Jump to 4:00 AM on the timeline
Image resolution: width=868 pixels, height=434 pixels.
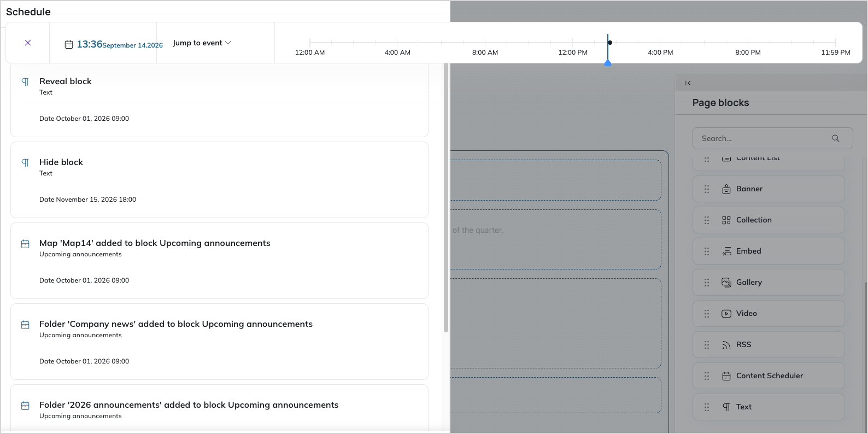pos(397,52)
